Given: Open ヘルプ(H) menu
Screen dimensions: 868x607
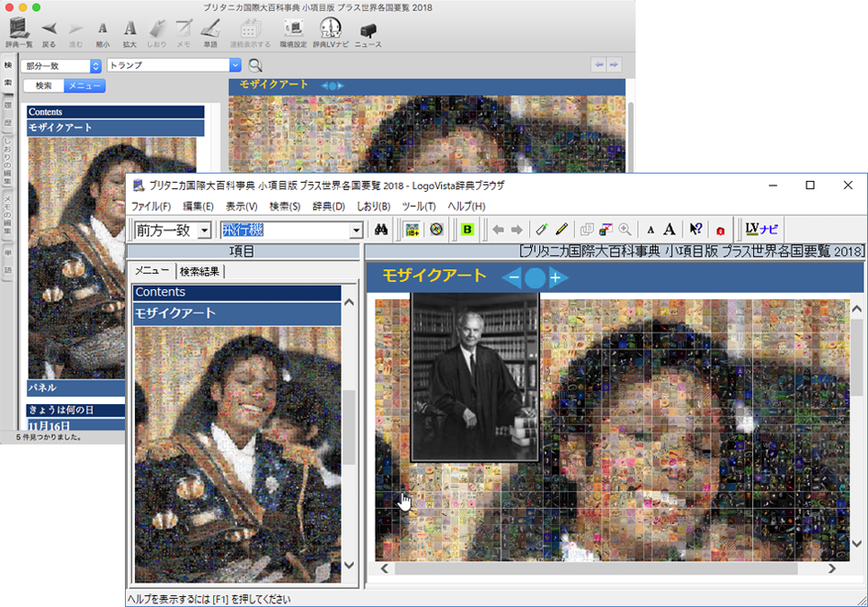Looking at the screenshot, I should [467, 207].
